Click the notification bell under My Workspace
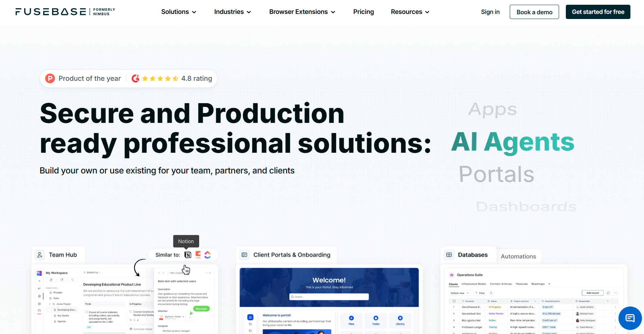The image size is (644, 334). [51, 280]
